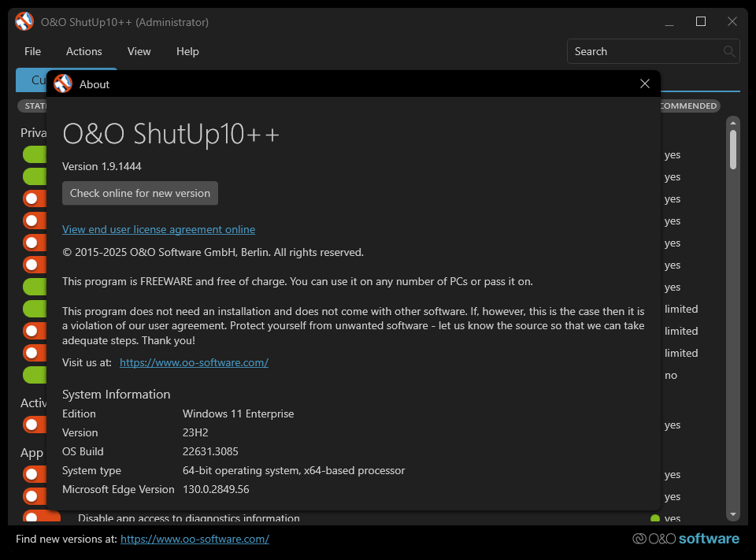
Task: Click the Edge version 130.0.2849.56 value
Action: (216, 489)
